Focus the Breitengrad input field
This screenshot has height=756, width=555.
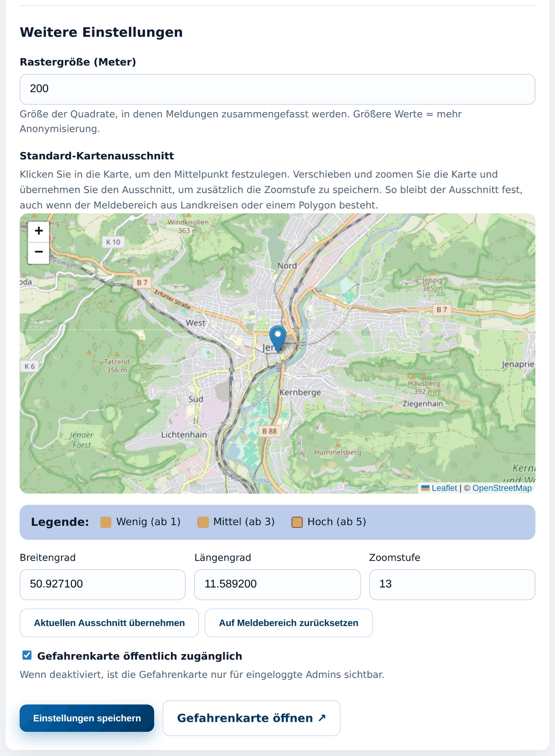(x=103, y=584)
